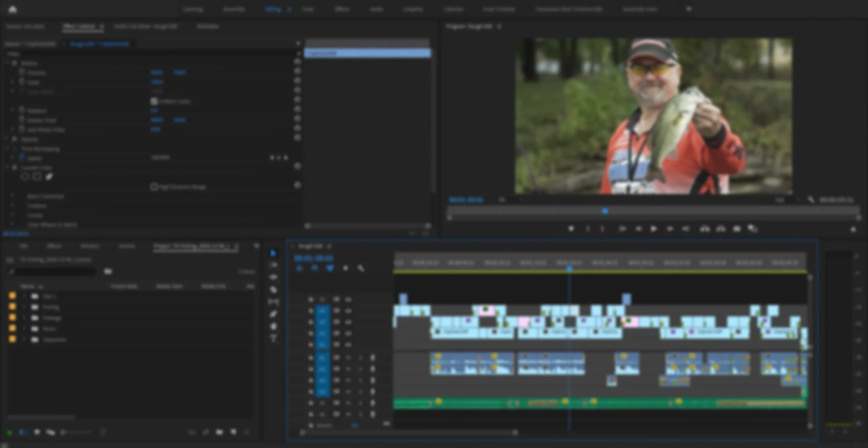Switch to the Color workspace
Screen dimensions: 868x448
point(308,9)
